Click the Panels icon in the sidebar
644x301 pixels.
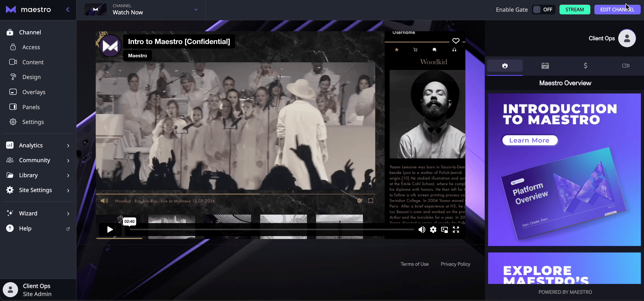point(13,107)
